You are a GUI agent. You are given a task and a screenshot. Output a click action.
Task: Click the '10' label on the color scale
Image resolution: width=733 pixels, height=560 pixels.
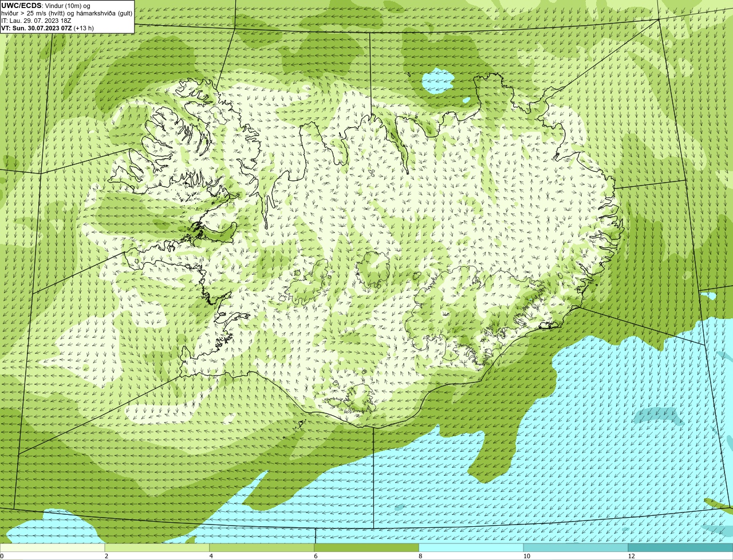pos(526,556)
